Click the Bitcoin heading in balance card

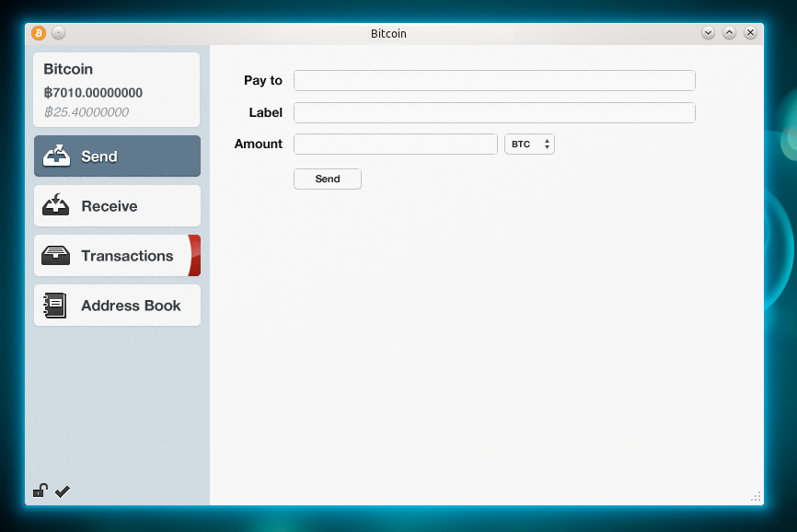(68, 69)
